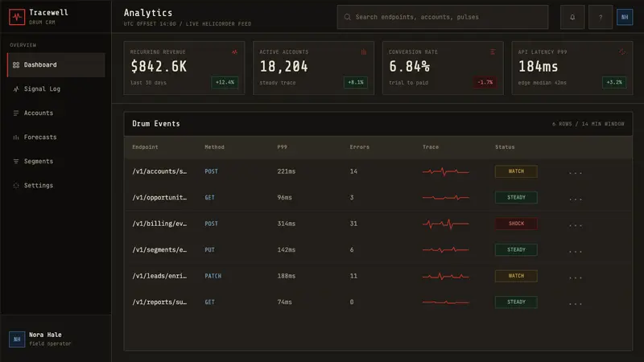Open row menu for /v1/segments endpoint
644x362 pixels.
pos(575,251)
